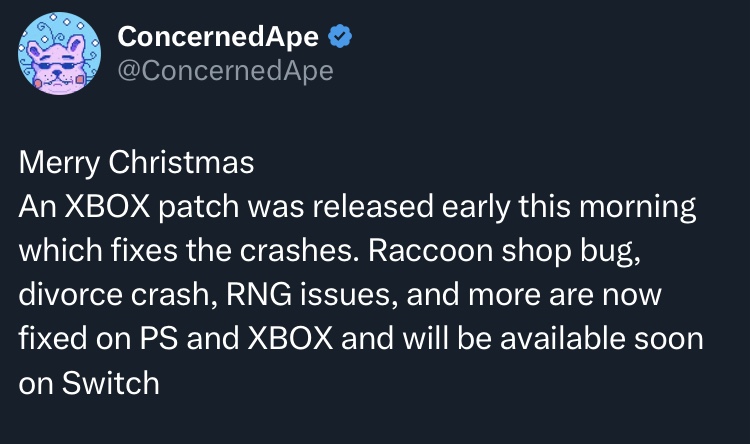Open the ConcernedApe display name link
The width and height of the screenshot is (750, 444).
pyautogui.click(x=218, y=36)
